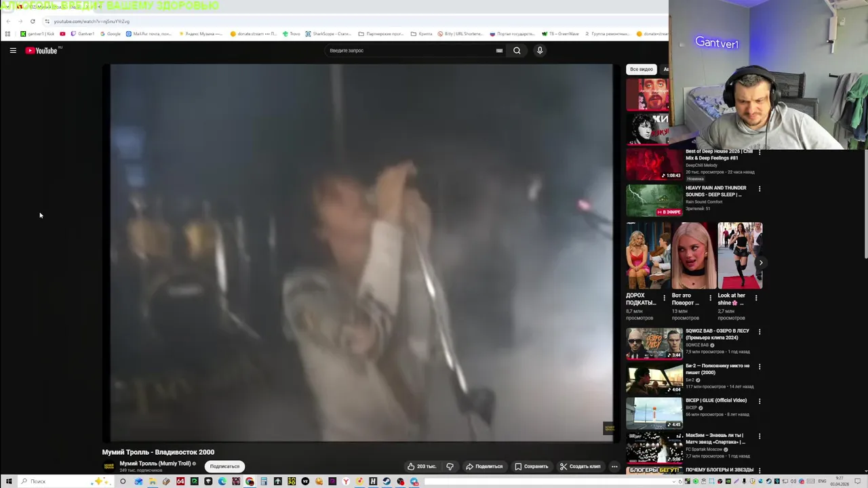Image resolution: width=868 pixels, height=488 pixels.
Task: Open options for 'Look at her shine' short
Action: 756,298
